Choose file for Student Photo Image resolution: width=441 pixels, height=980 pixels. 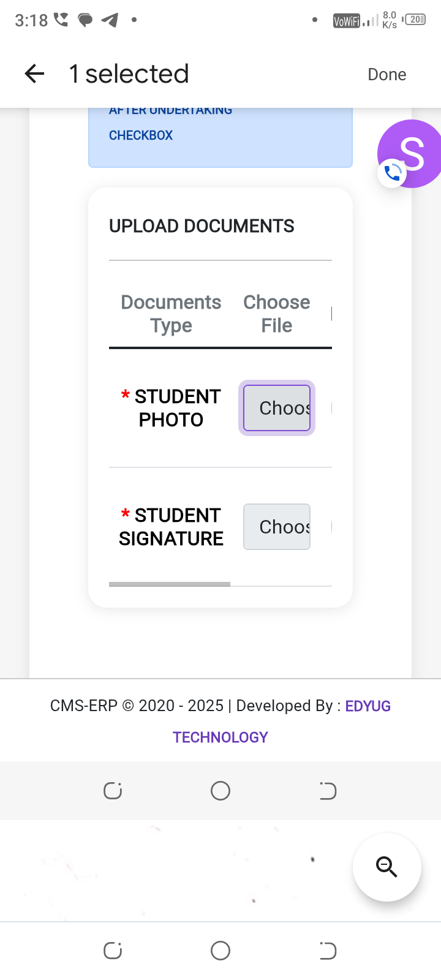click(x=277, y=408)
